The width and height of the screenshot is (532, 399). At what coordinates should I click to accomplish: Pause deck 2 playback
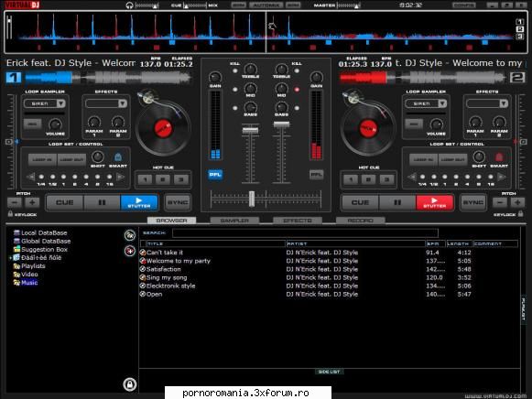397,202
